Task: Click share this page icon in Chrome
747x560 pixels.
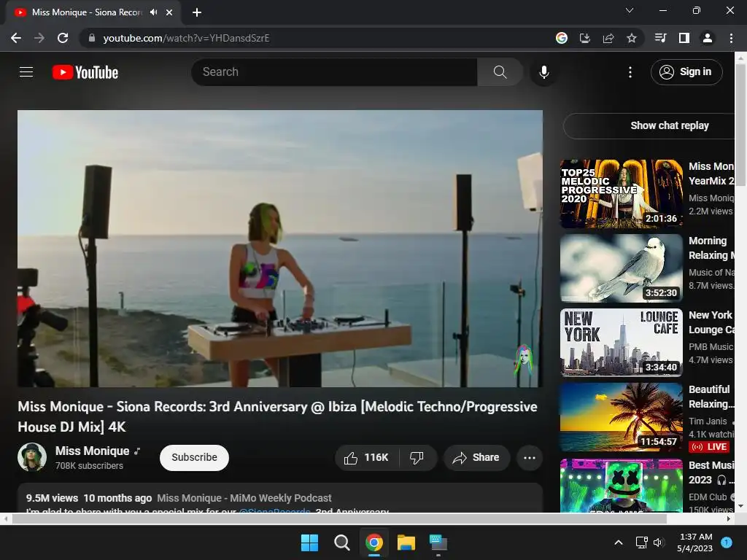Action: 608,38
